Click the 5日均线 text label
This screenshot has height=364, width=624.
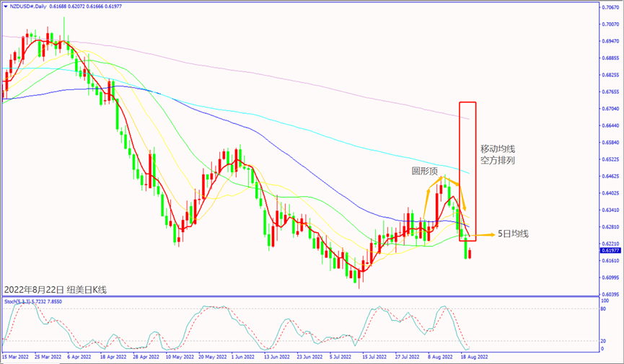514,234
